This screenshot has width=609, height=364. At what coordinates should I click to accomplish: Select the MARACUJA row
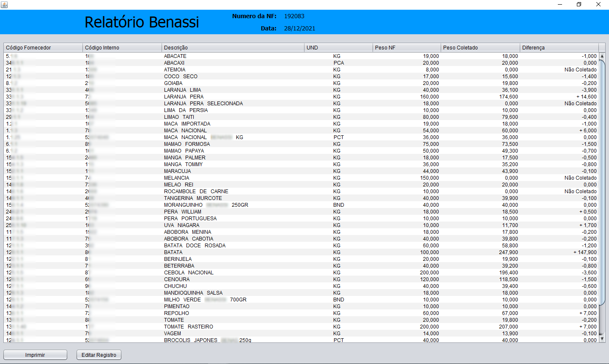click(x=301, y=171)
